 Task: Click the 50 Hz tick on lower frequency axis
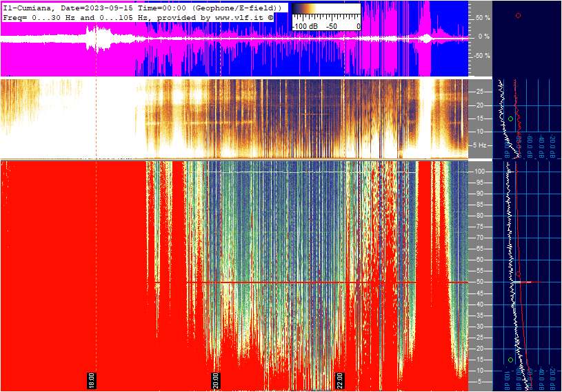[479, 282]
